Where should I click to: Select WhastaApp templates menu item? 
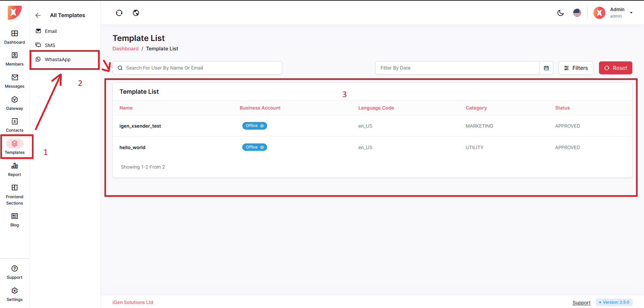tap(58, 59)
